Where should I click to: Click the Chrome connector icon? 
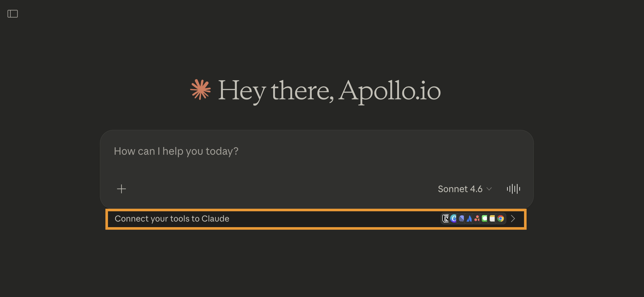point(500,219)
